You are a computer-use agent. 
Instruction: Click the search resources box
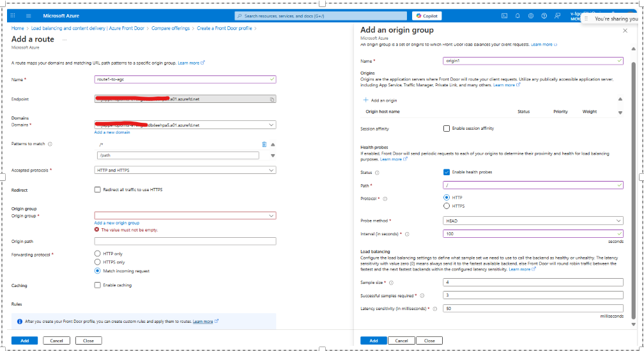320,15
